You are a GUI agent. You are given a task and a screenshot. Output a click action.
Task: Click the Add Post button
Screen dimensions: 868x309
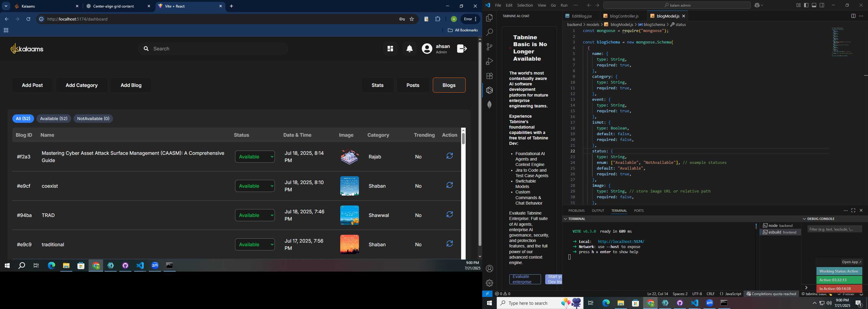pos(32,85)
